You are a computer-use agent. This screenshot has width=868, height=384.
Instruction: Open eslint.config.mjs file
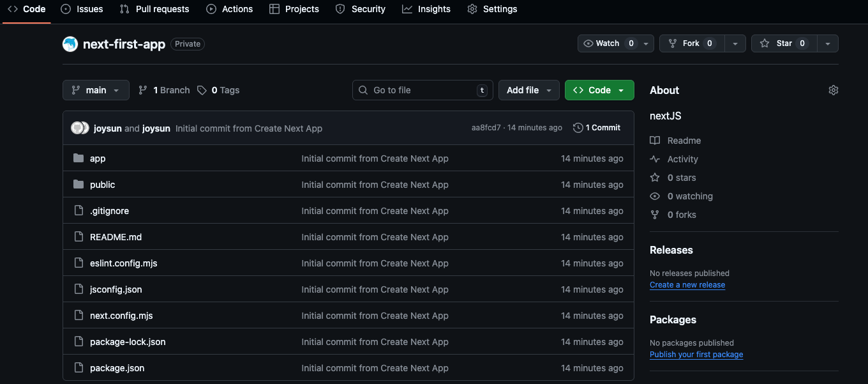coord(124,263)
